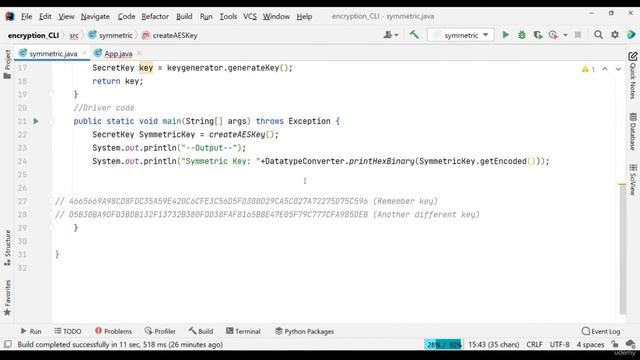Open the TODO tool window

[68, 331]
